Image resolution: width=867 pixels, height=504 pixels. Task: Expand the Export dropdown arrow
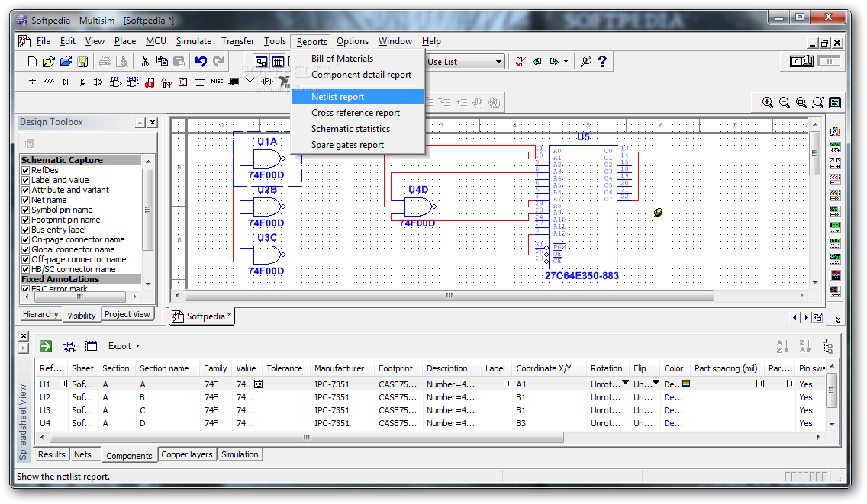point(137,346)
